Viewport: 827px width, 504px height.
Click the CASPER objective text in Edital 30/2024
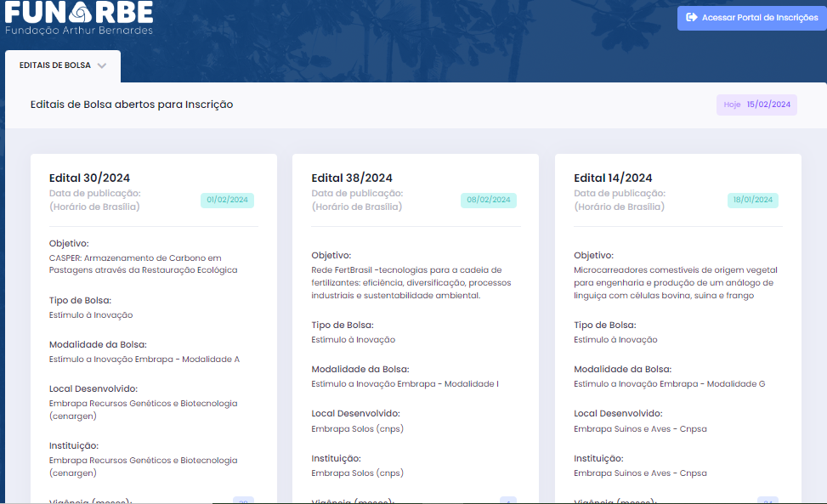tap(143, 263)
